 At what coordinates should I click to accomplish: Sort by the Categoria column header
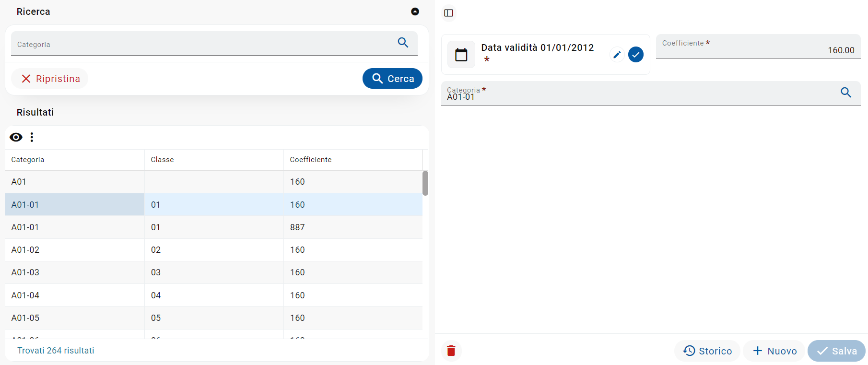tap(28, 160)
